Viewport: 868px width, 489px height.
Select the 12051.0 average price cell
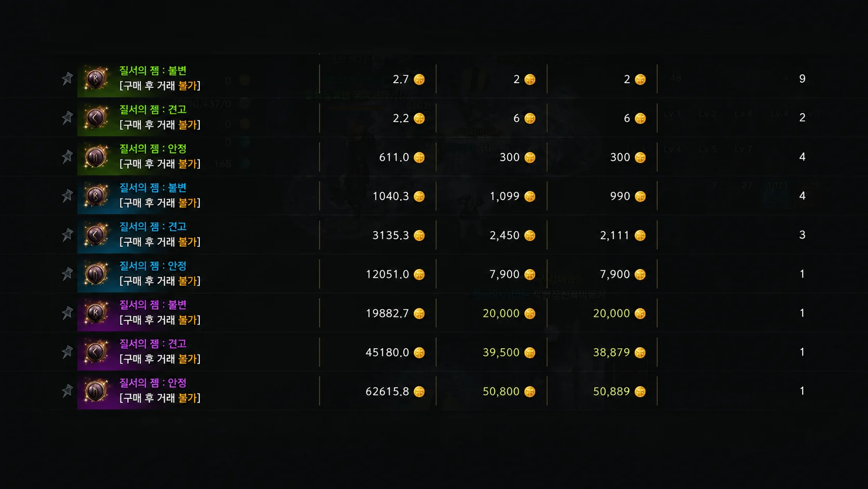(387, 274)
